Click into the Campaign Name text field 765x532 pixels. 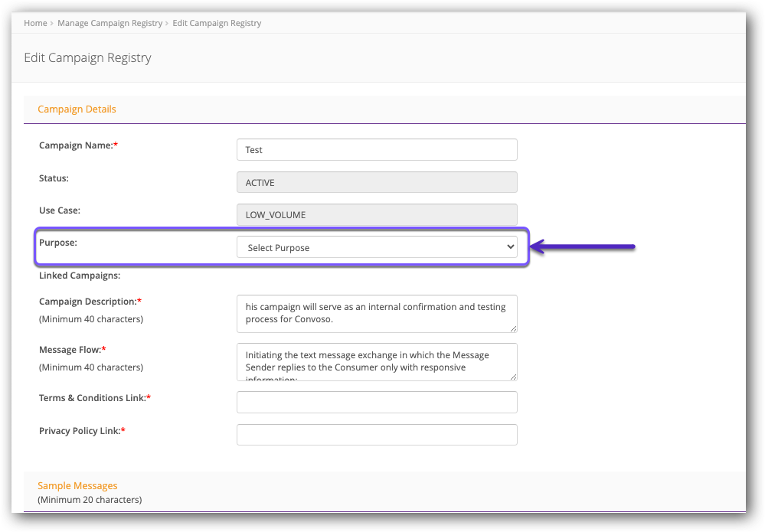(x=377, y=149)
